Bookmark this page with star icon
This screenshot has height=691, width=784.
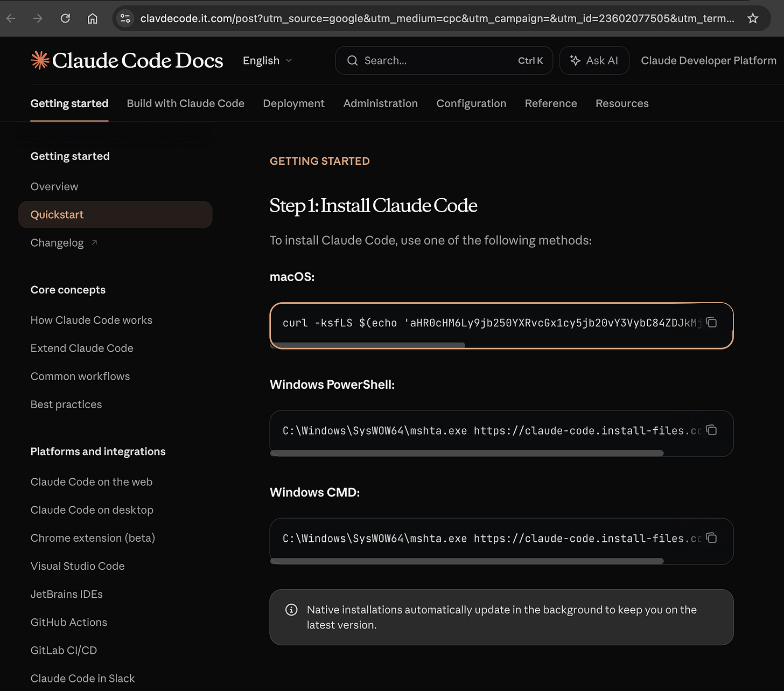coord(753,18)
